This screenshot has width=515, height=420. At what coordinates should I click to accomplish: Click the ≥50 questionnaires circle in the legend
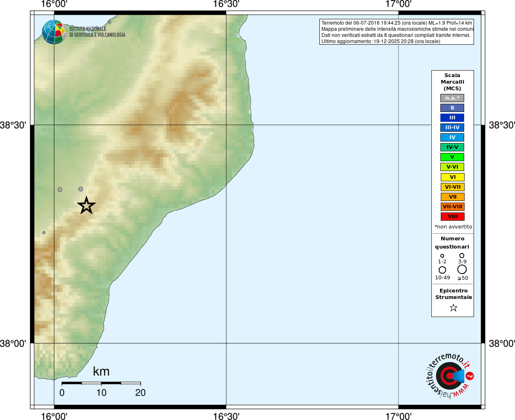(462, 269)
